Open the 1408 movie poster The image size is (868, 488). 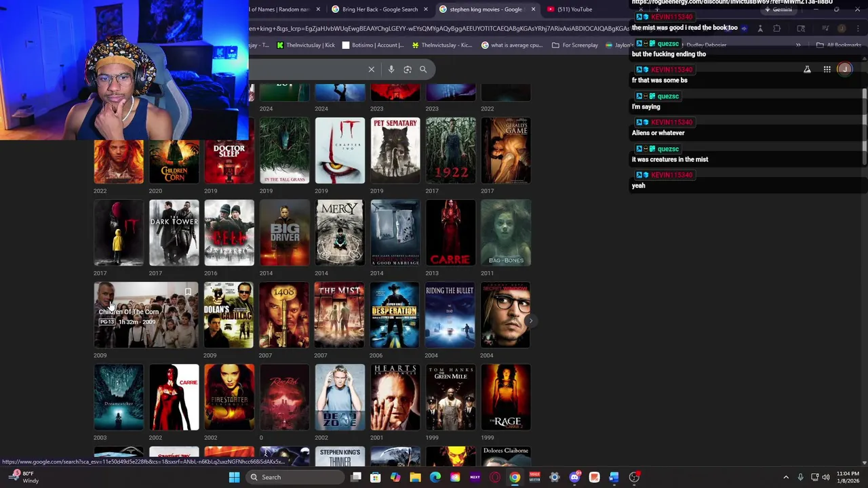point(284,315)
